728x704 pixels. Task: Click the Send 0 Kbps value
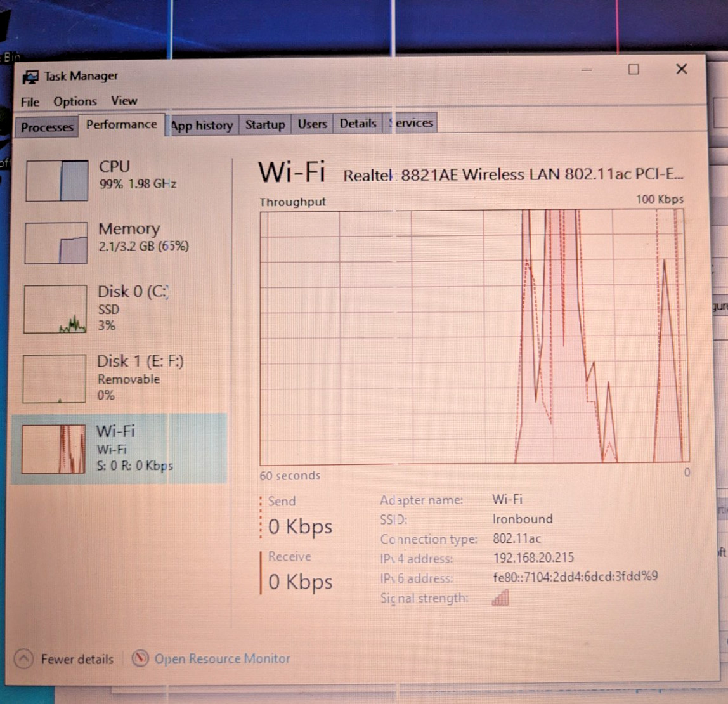point(300,526)
